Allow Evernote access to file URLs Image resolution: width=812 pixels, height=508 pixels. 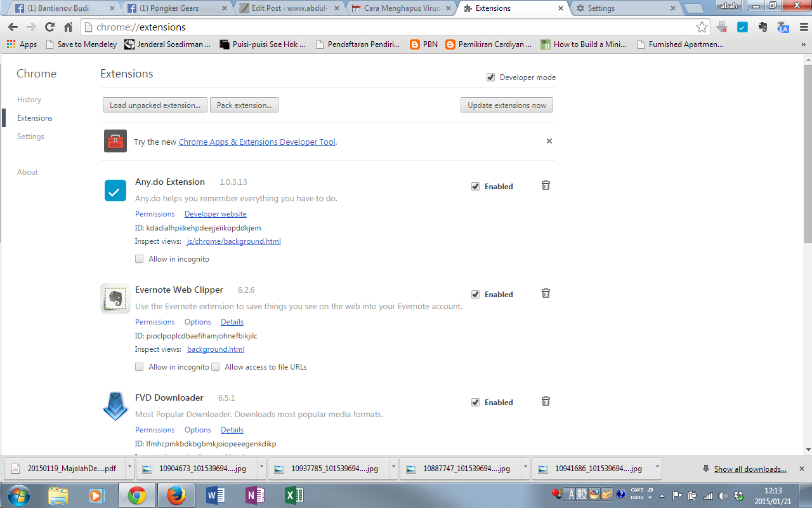(216, 367)
